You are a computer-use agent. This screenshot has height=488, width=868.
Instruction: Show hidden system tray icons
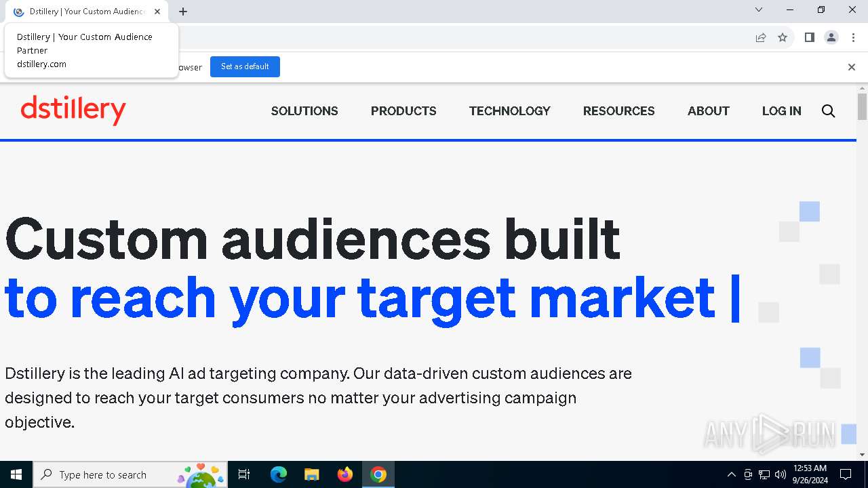pos(731,474)
